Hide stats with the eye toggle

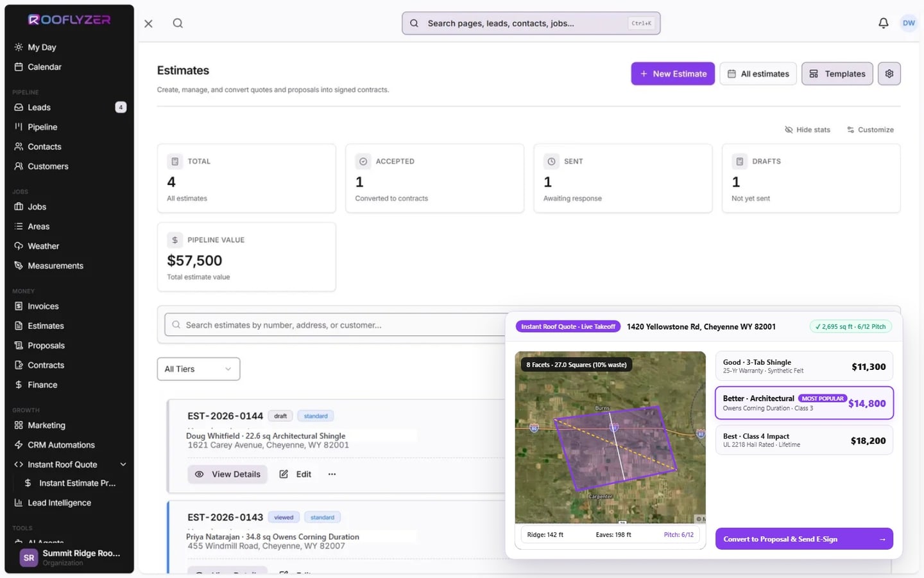coord(807,130)
